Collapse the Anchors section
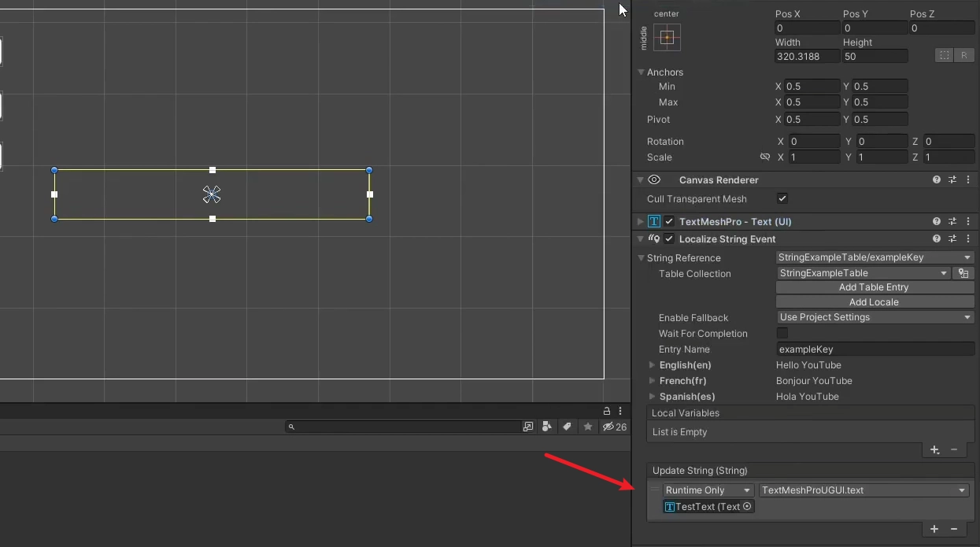 pyautogui.click(x=641, y=72)
